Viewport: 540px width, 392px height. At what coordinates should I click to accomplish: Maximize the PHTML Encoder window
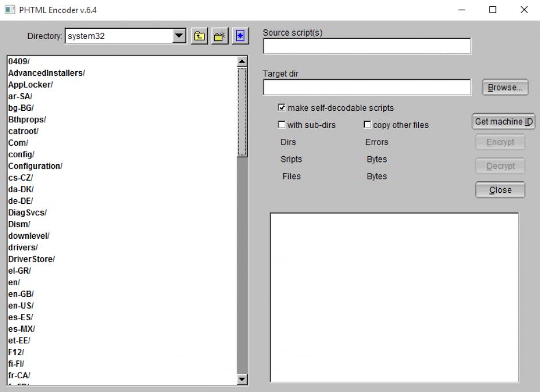(x=493, y=10)
